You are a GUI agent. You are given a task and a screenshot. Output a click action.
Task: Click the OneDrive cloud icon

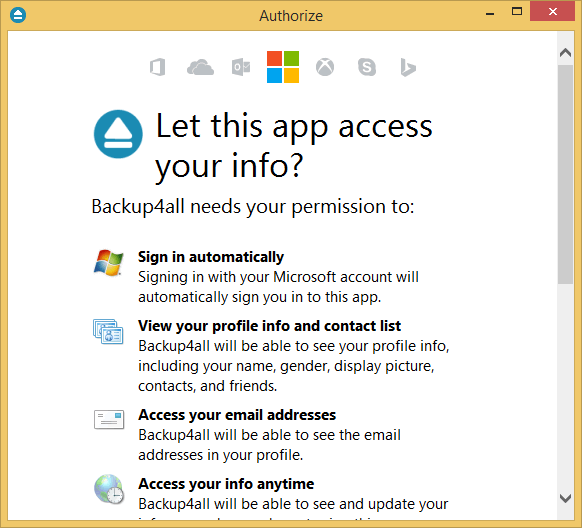tap(200, 68)
